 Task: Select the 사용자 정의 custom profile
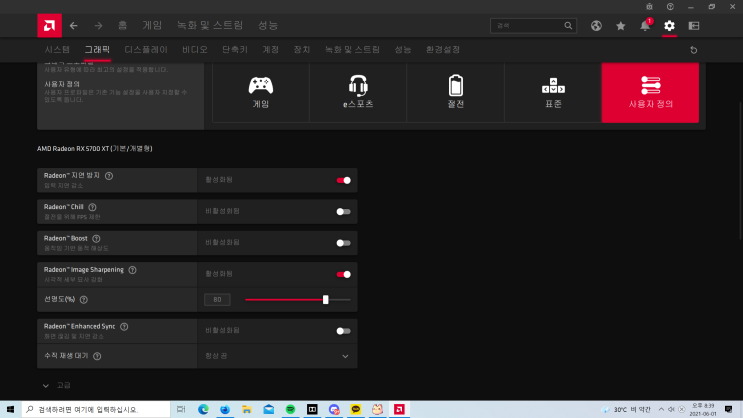650,92
